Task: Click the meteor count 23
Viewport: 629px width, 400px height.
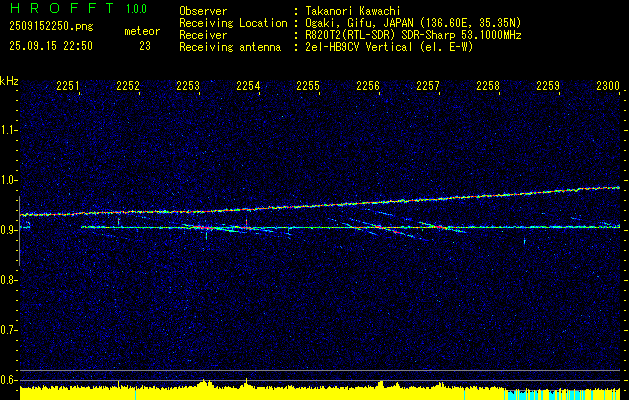Action: [x=145, y=46]
